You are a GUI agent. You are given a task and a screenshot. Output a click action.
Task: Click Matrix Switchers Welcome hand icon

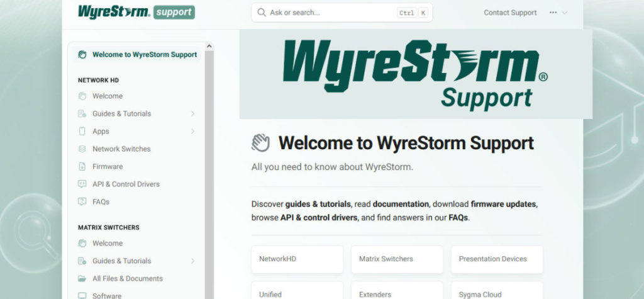point(82,244)
